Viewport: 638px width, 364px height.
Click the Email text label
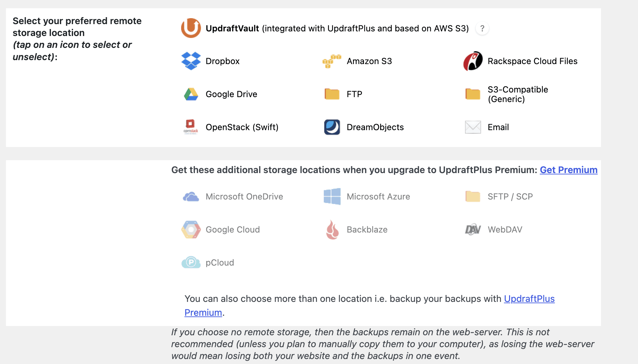point(498,127)
